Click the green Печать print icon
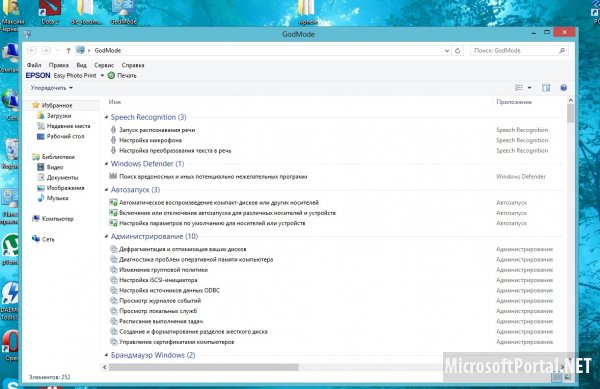The height and width of the screenshot is (389, 600). click(x=111, y=75)
